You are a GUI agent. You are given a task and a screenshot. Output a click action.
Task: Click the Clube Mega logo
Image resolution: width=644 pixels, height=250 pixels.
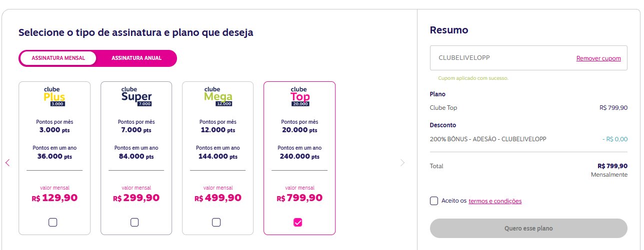pos(217,96)
